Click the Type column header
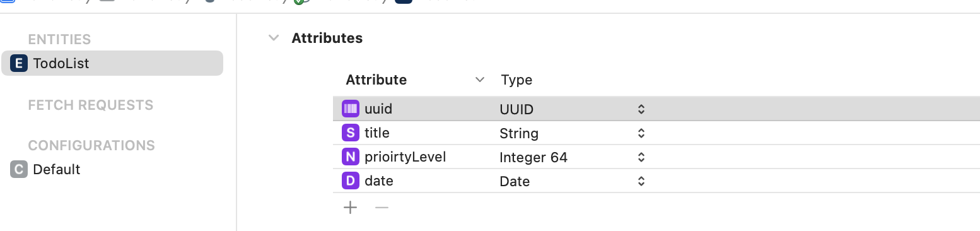The height and width of the screenshot is (231, 980). tap(516, 80)
